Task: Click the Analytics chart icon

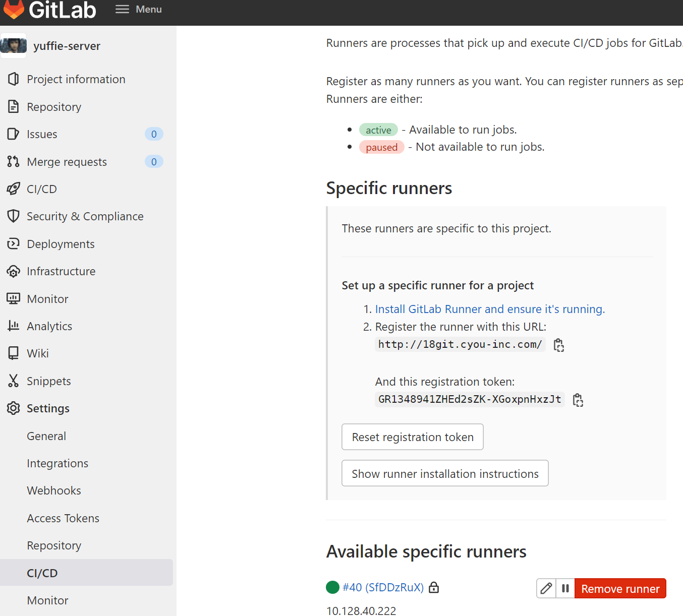Action: pos(14,326)
